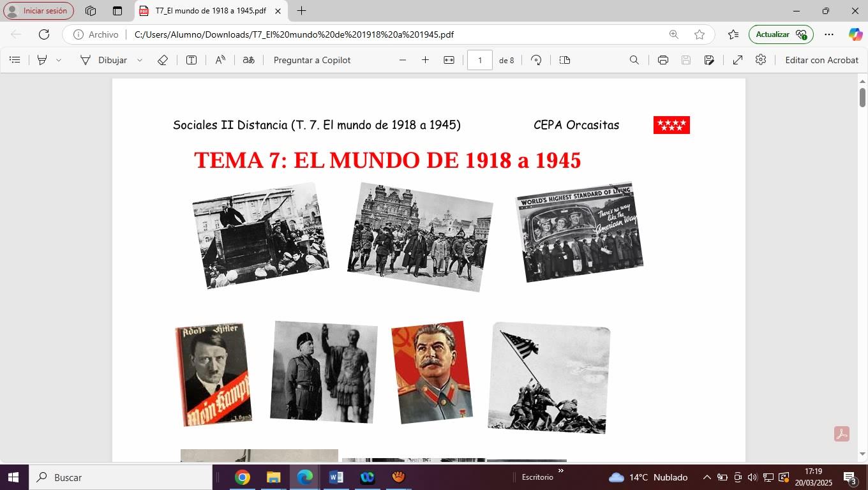Screen dimensions: 868x490
Task: Select the eraser tool
Action: pyautogui.click(x=162, y=60)
